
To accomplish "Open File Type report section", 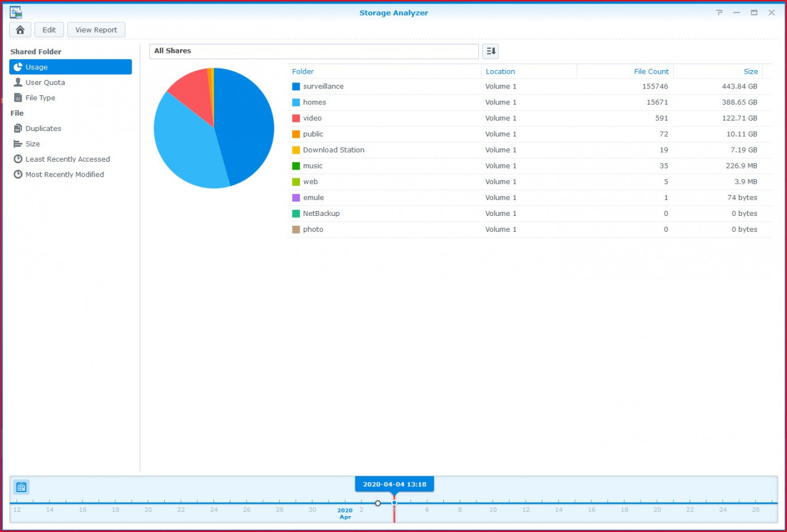I will click(x=71, y=98).
